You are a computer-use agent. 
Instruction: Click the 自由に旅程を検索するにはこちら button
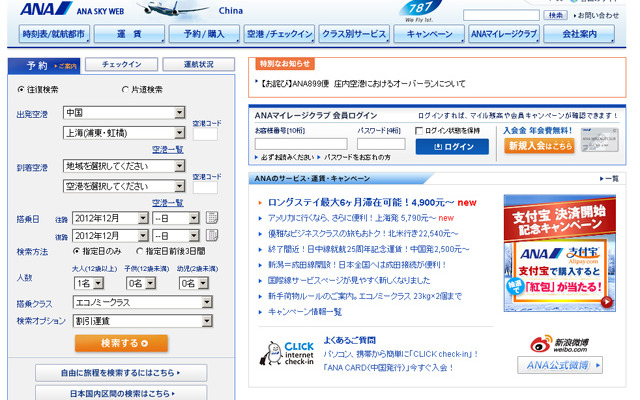pyautogui.click(x=121, y=373)
